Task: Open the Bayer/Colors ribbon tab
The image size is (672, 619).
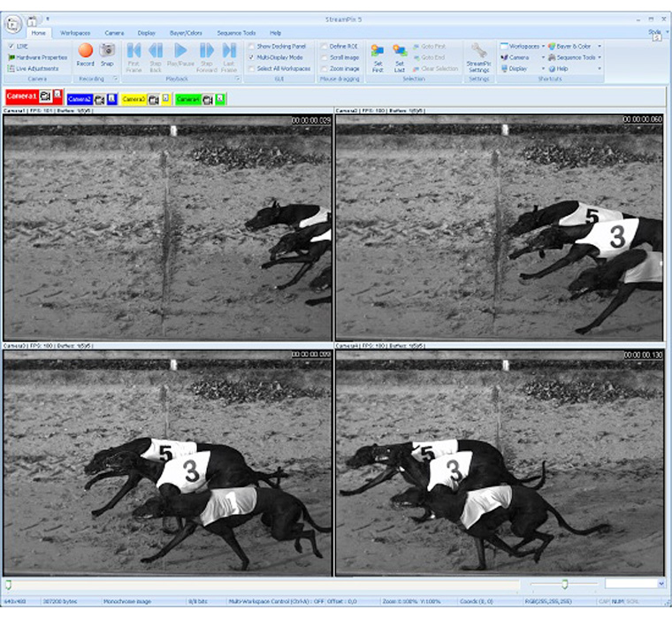Action: (187, 33)
